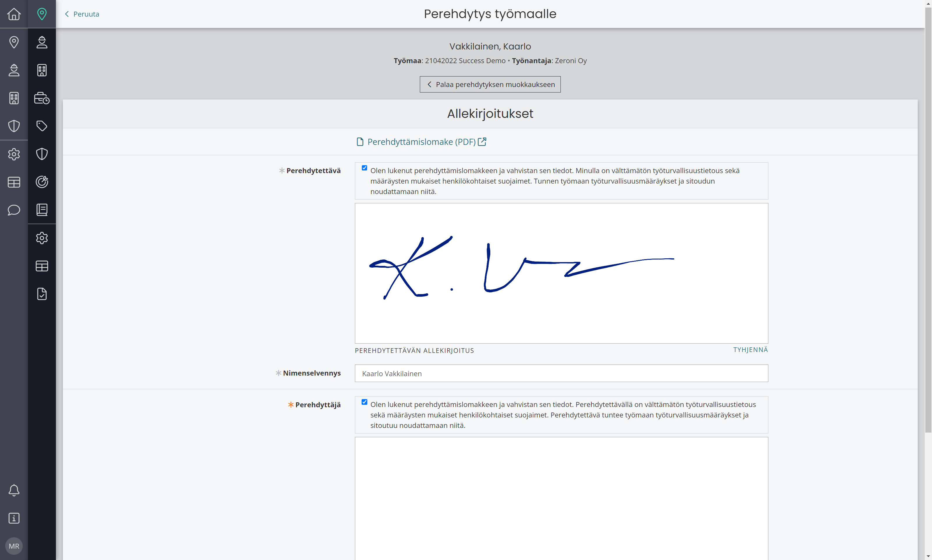Open the building icon in second sidebar column
Viewport: 932px width, 560px height.
tap(42, 70)
